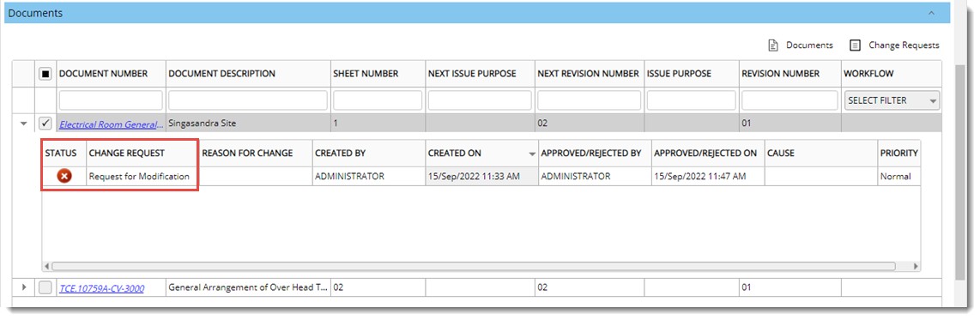Click the red rejected status icon

click(64, 176)
